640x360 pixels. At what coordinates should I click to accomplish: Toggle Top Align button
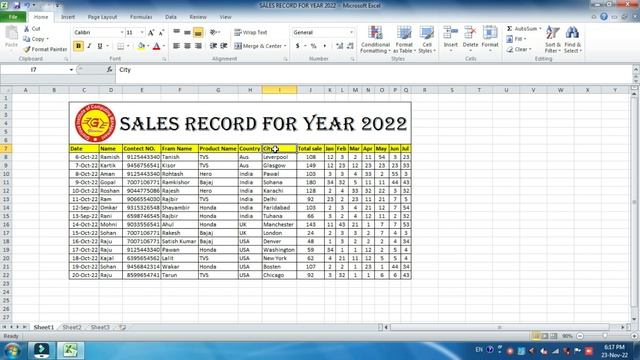(176, 32)
